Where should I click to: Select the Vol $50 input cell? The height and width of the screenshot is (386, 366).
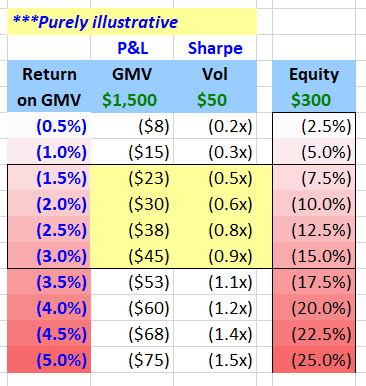[215, 100]
